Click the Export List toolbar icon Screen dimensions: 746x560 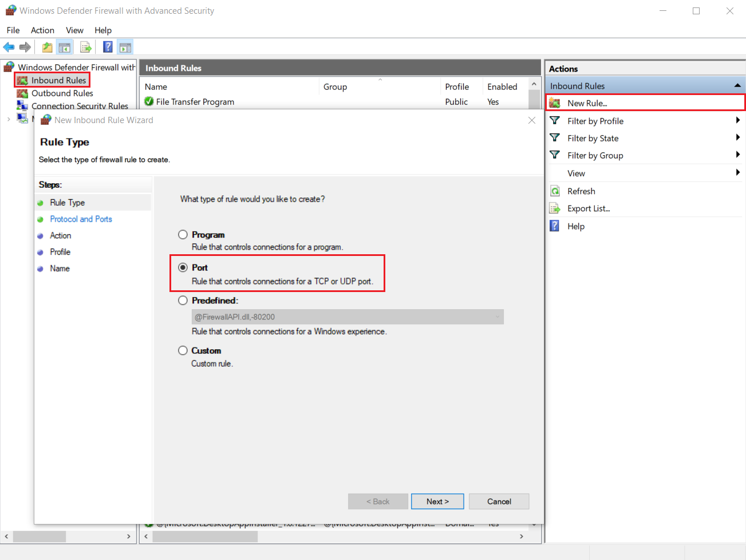tap(85, 47)
